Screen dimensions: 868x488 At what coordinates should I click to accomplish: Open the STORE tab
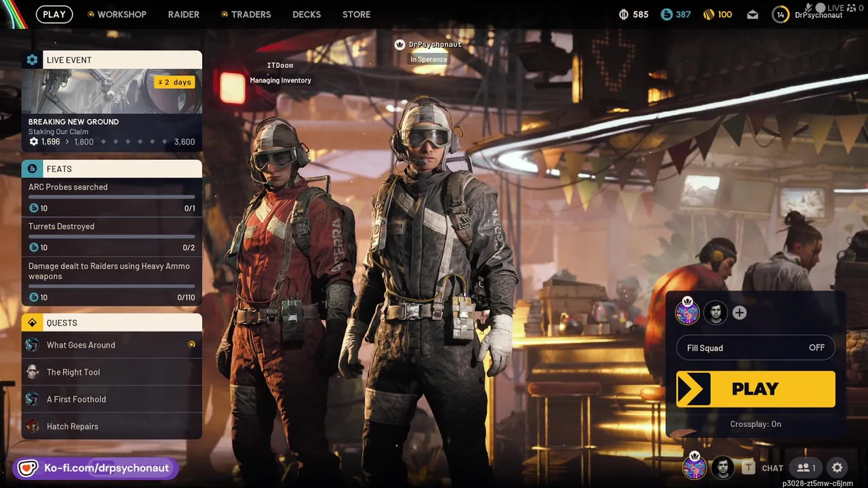357,14
